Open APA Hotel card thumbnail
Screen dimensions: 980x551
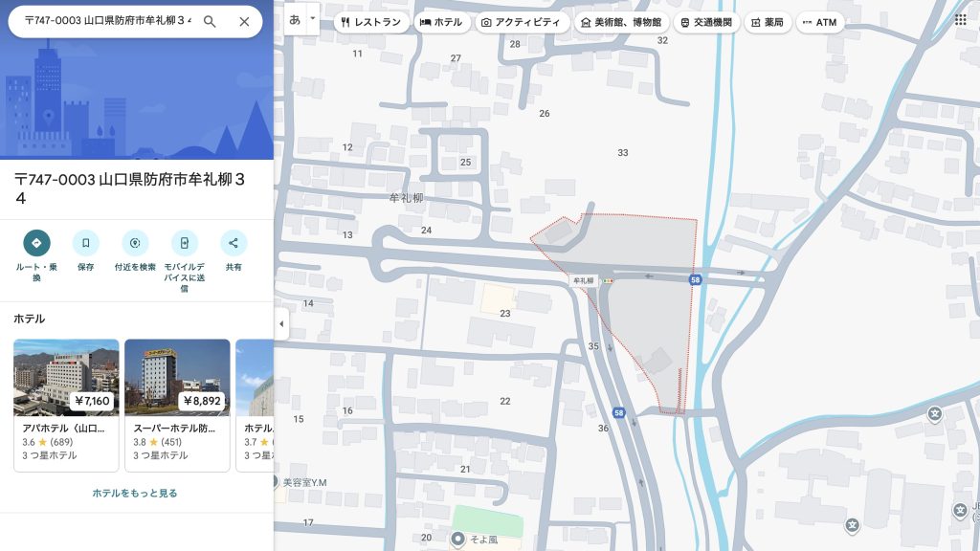[x=66, y=377]
